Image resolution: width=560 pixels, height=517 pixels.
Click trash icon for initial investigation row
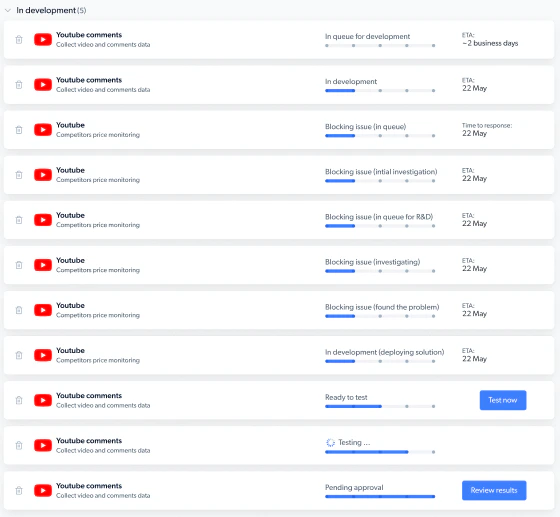click(x=19, y=175)
